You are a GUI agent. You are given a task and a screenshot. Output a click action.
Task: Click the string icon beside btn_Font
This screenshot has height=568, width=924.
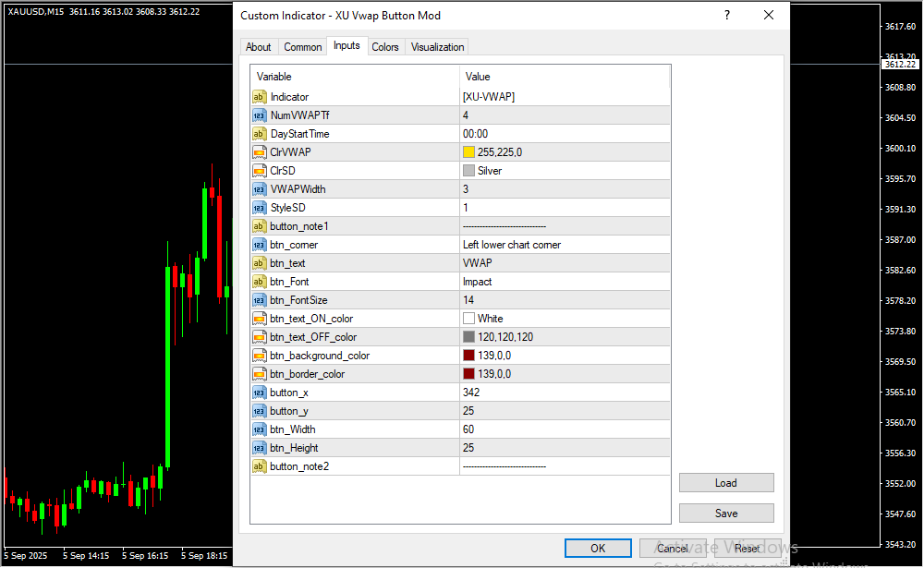coord(260,282)
